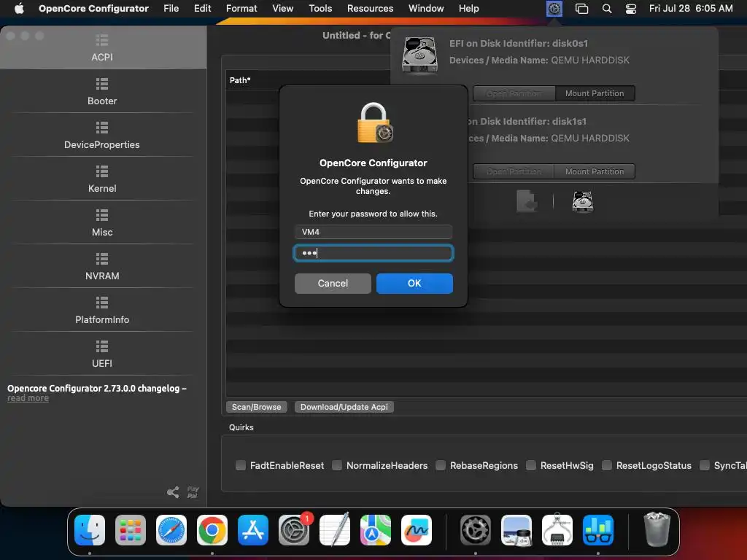The image size is (747, 560).
Task: Enable the NormalizeHeaders quirk
Action: click(x=337, y=465)
